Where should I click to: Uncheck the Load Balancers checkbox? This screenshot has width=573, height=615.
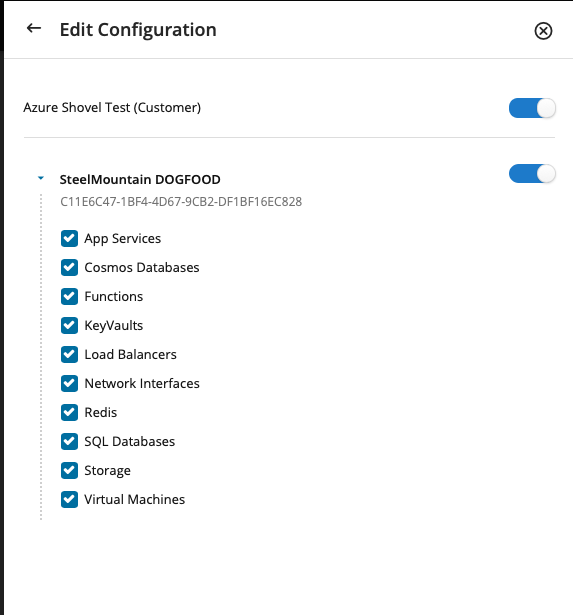tap(69, 355)
